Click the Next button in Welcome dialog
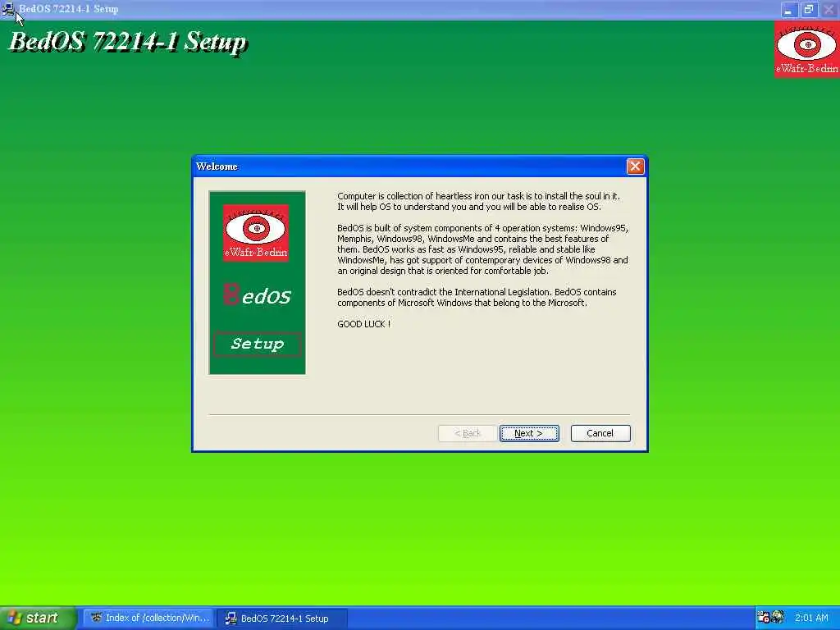Viewport: 840px width, 630px height. click(x=529, y=433)
